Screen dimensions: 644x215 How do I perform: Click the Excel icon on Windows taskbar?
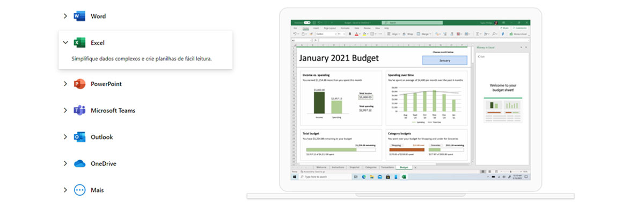404,176
